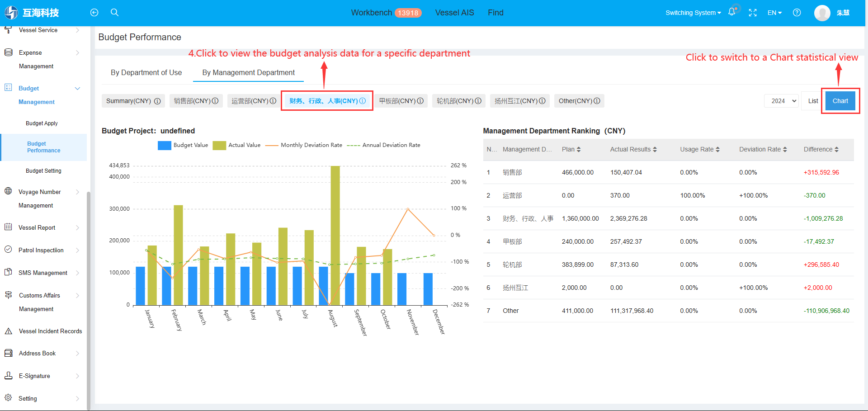
Task: Select the Other(CNY) department button
Action: pos(579,101)
